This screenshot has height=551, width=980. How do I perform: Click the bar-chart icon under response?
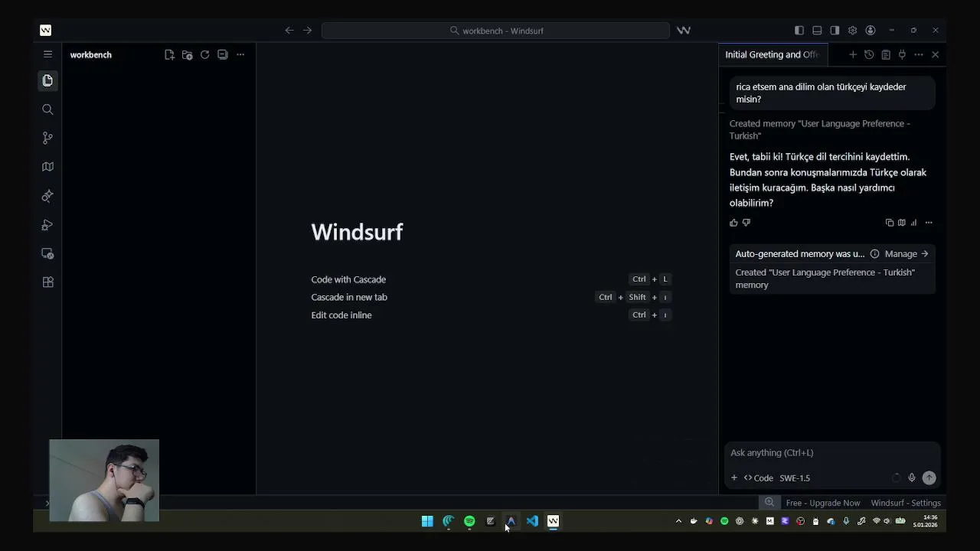913,223
